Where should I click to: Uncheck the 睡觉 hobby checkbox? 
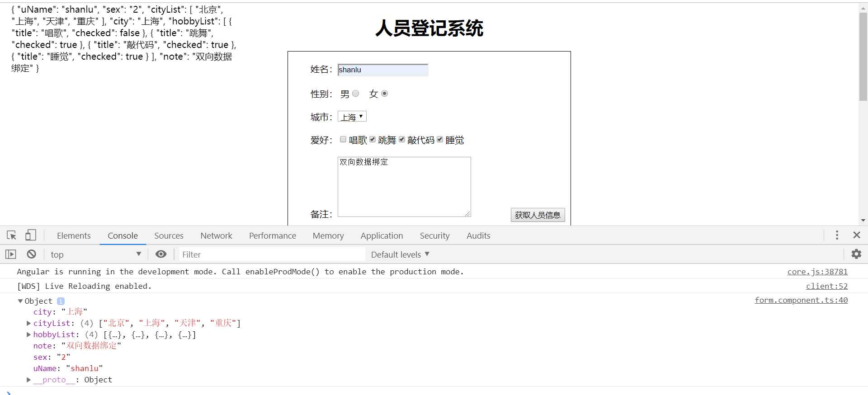(440, 139)
